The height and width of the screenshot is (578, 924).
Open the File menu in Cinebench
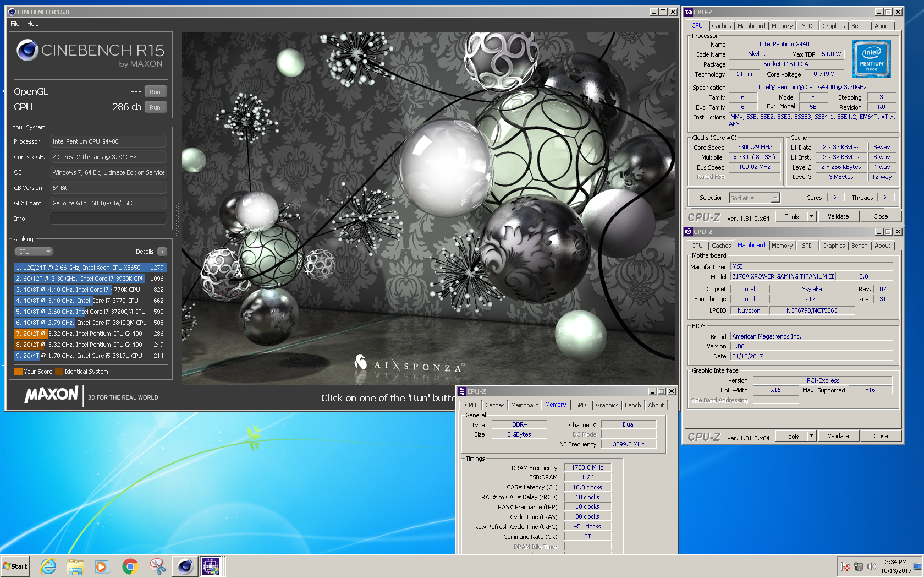tap(15, 24)
